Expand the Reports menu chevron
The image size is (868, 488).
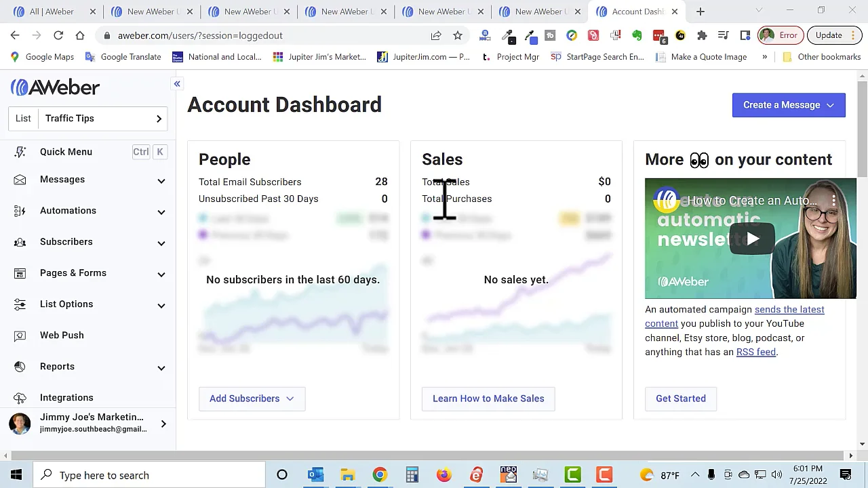[161, 367]
